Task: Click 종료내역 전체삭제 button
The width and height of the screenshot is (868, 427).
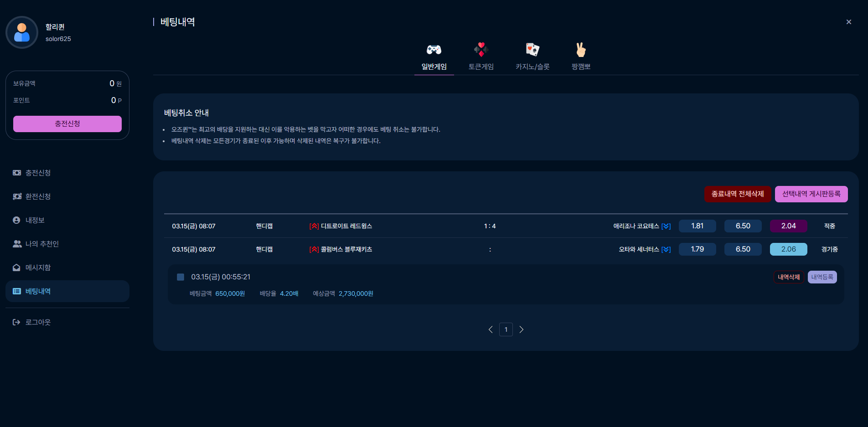Action: coord(738,194)
